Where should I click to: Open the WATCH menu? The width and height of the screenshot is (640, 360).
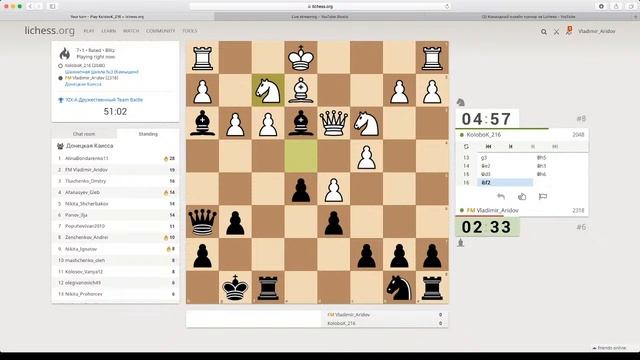point(131,31)
